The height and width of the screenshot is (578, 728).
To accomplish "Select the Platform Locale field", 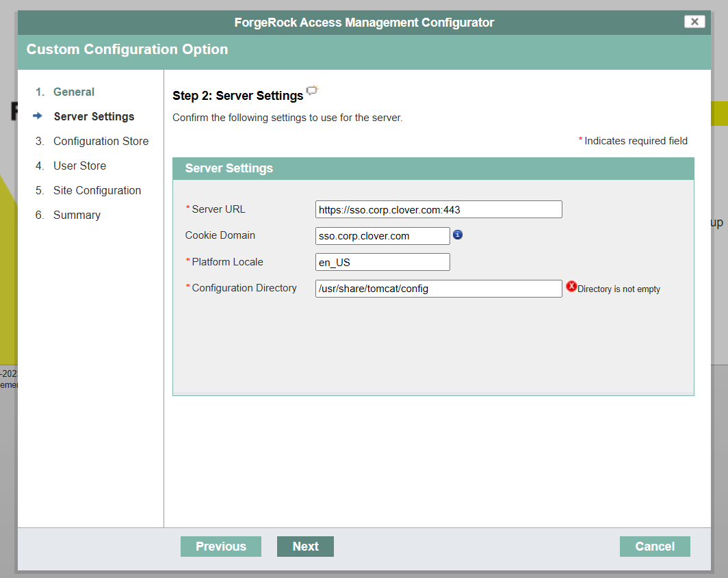I will 382,262.
